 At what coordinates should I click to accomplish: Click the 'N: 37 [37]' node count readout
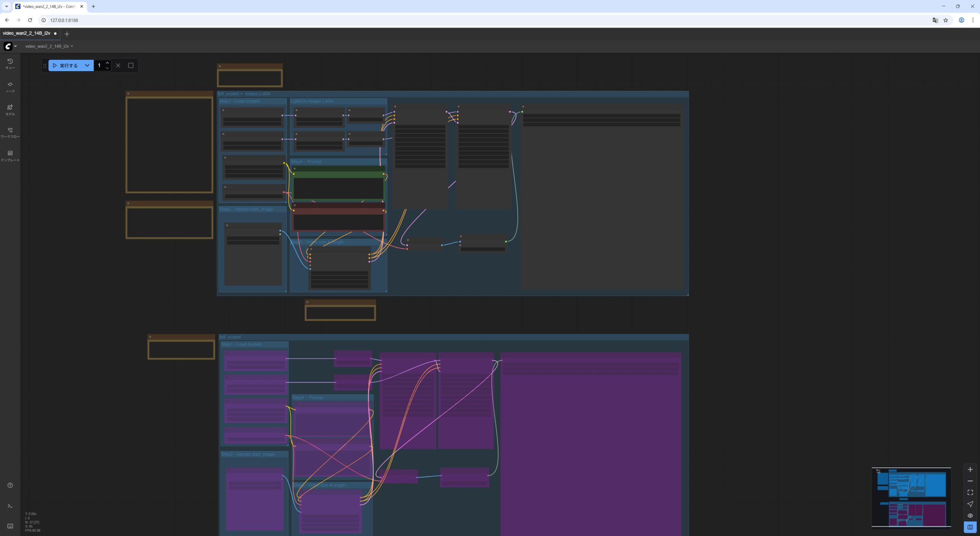click(x=32, y=522)
